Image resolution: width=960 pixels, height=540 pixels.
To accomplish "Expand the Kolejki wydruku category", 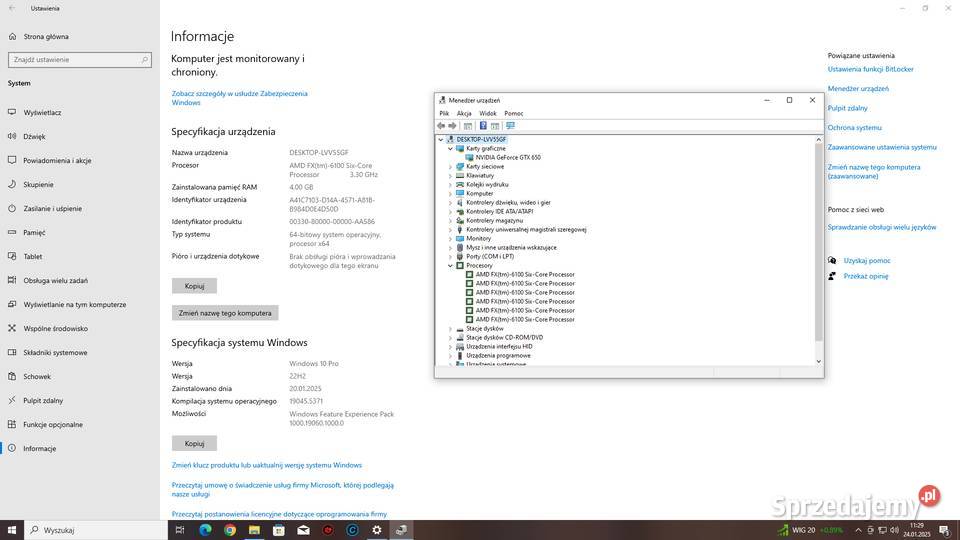I will pyautogui.click(x=451, y=185).
